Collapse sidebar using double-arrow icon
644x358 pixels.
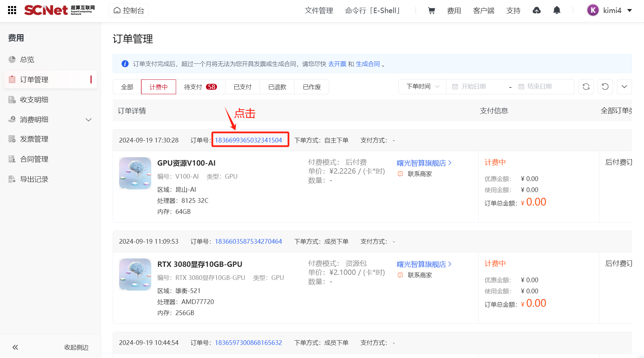[15, 347]
